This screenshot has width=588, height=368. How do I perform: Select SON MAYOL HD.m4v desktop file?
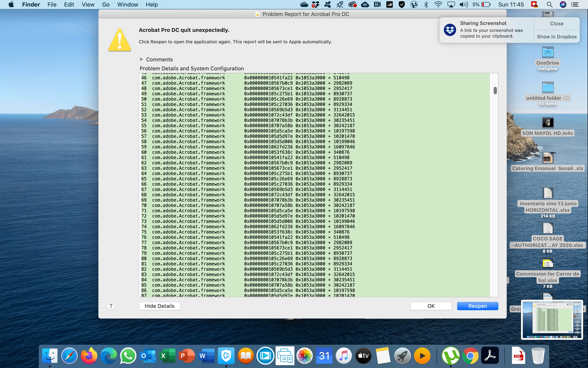[x=548, y=127]
